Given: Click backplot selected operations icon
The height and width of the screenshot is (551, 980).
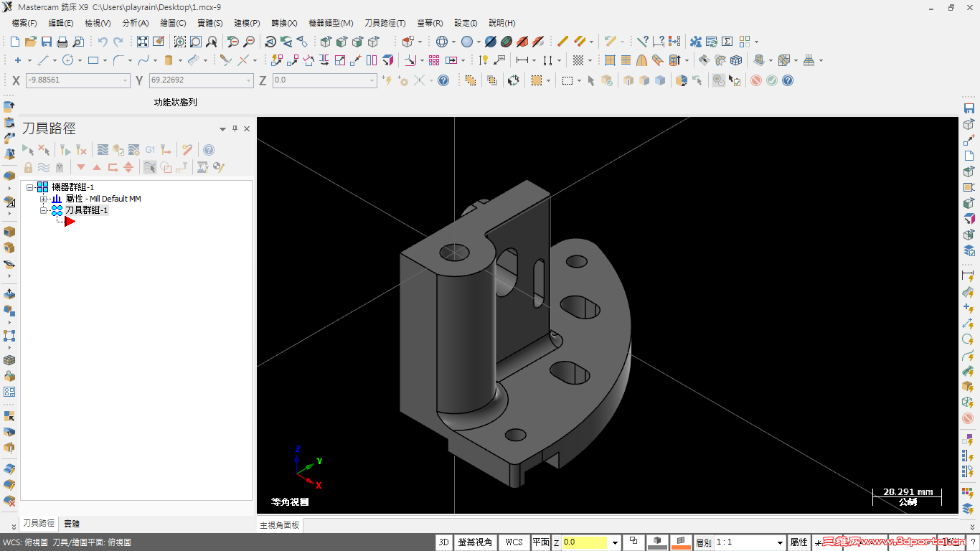Looking at the screenshot, I should pyautogui.click(x=103, y=149).
